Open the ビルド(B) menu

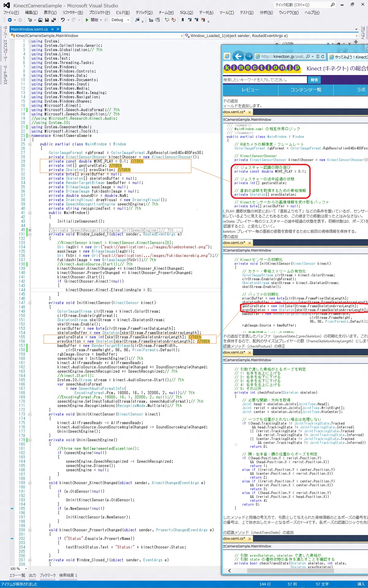[123, 13]
